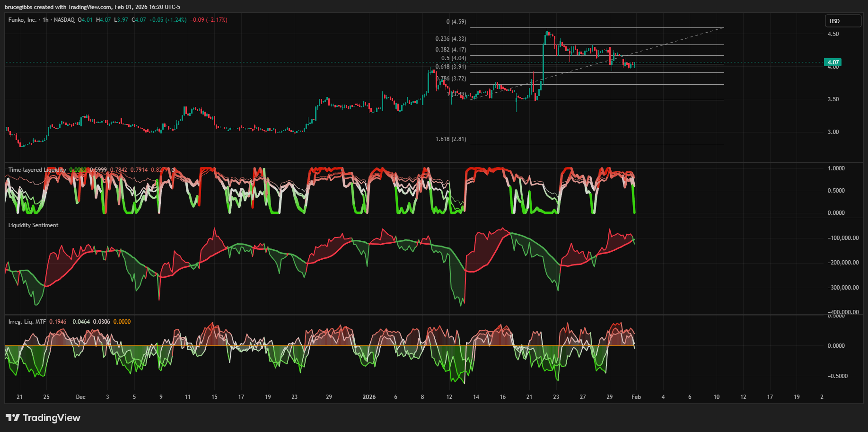Click the null symbol after Time-layered Liquidity values
Image resolution: width=868 pixels, height=432 pixels.
(173, 170)
